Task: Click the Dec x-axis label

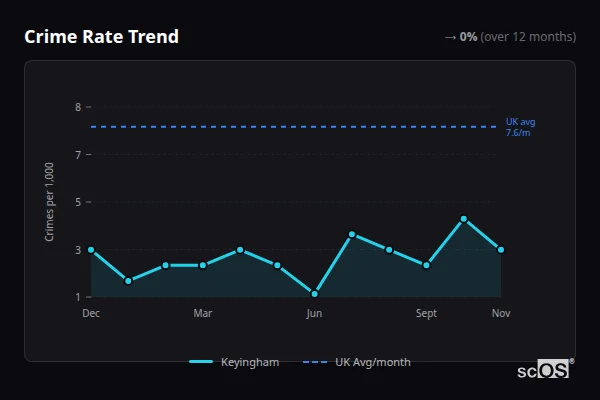Action: coord(91,313)
